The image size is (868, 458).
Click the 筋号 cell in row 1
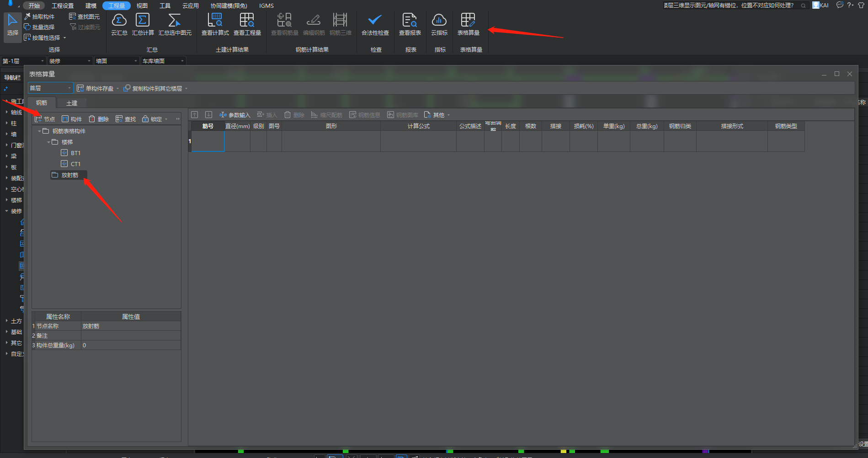tap(208, 141)
